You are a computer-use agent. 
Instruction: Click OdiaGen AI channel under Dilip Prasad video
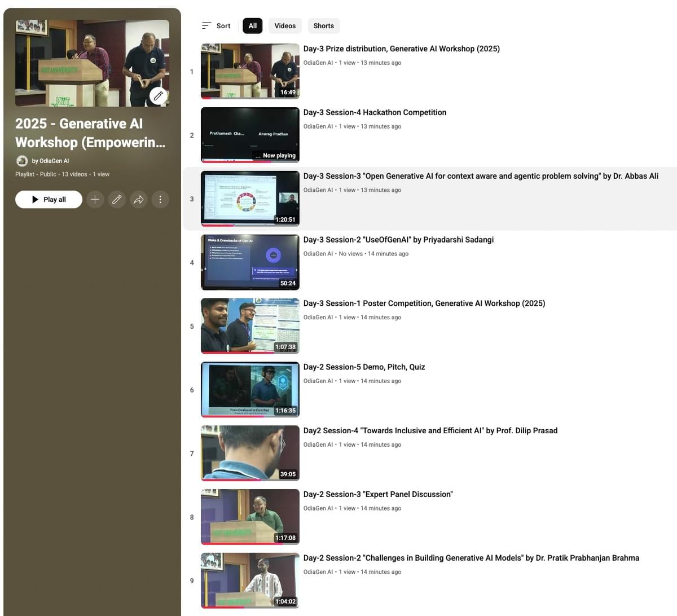(318, 445)
